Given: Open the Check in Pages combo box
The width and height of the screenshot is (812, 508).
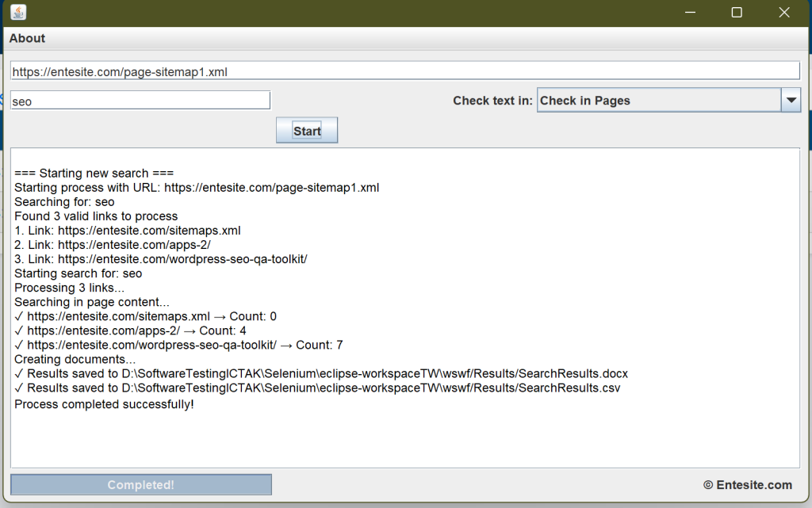Looking at the screenshot, I should pyautogui.click(x=658, y=101).
